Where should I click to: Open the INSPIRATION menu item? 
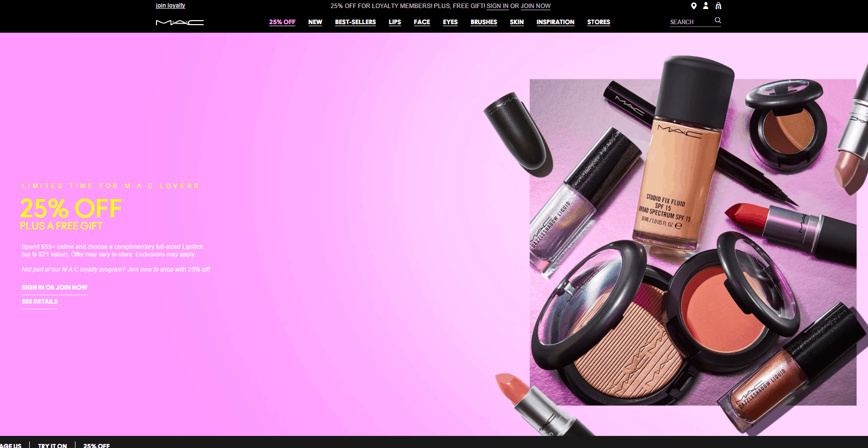coord(556,22)
